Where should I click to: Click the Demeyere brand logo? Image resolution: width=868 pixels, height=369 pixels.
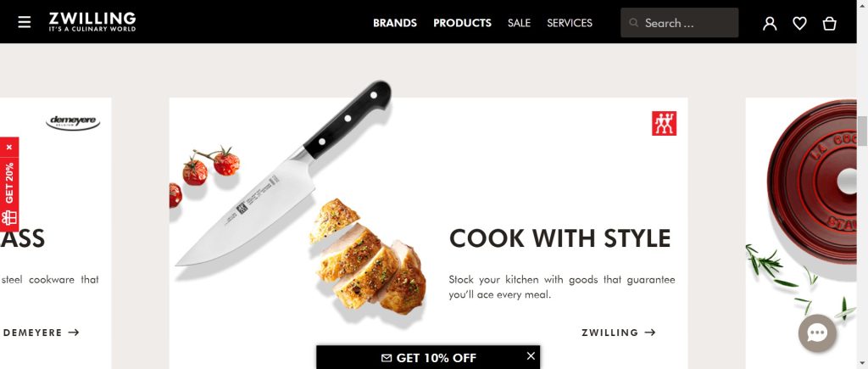[73, 122]
